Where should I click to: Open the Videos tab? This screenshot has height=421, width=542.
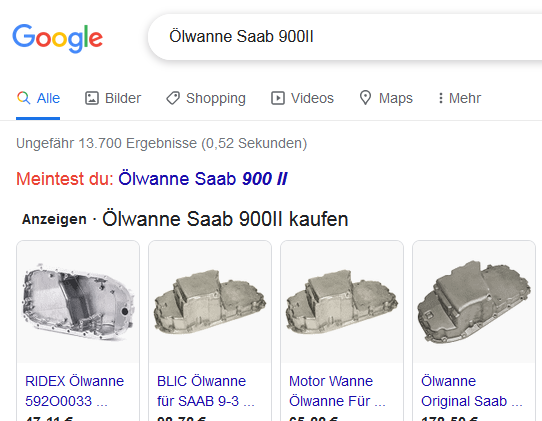click(x=302, y=98)
